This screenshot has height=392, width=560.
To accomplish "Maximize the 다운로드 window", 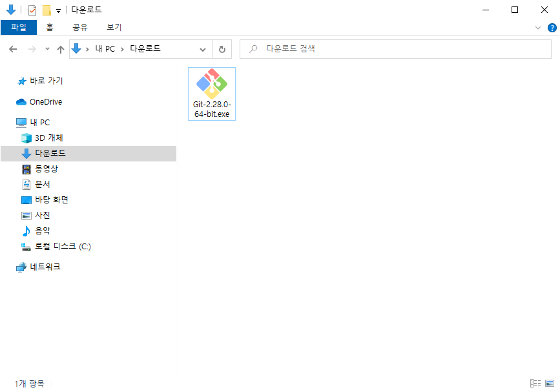I will tap(515, 10).
